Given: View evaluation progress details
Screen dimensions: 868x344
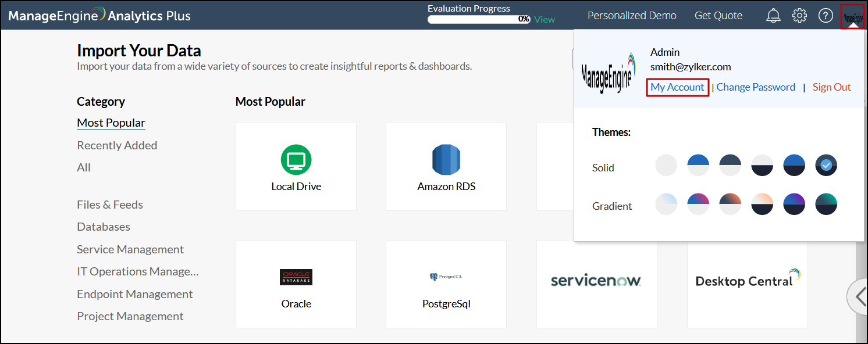Looking at the screenshot, I should coord(545,19).
